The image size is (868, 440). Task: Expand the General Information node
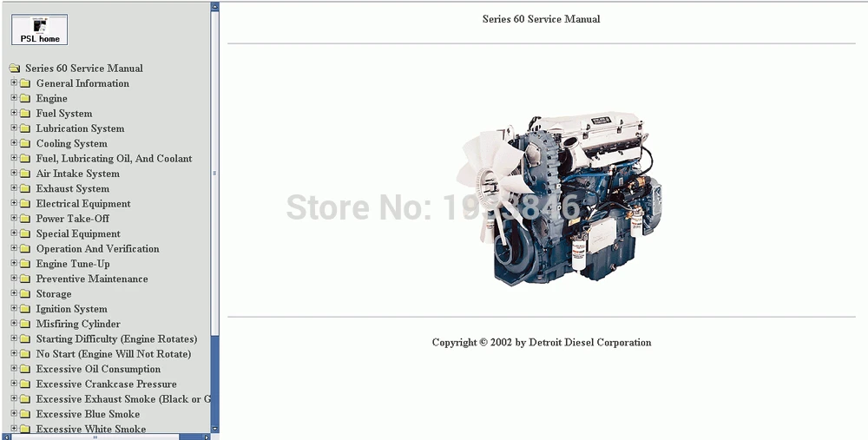[x=14, y=82]
